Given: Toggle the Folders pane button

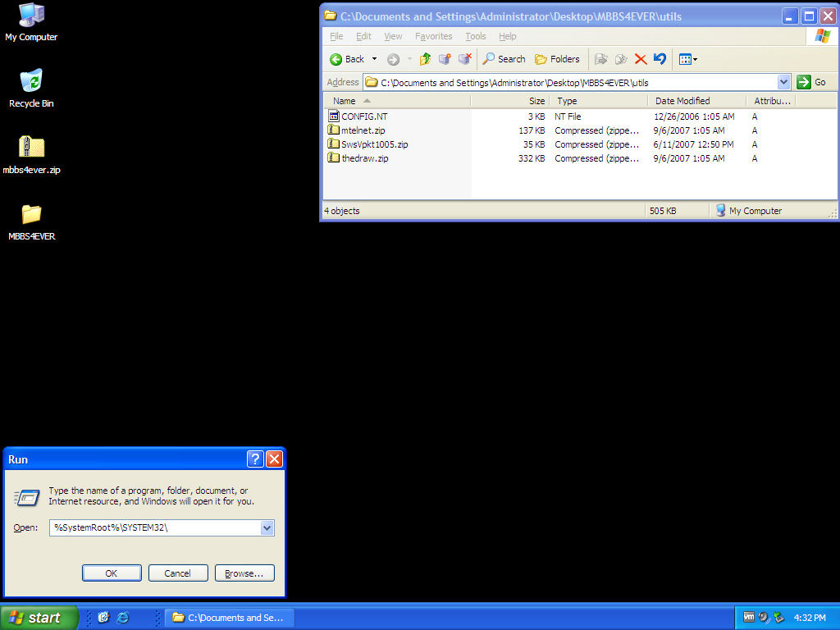Looking at the screenshot, I should coord(557,59).
